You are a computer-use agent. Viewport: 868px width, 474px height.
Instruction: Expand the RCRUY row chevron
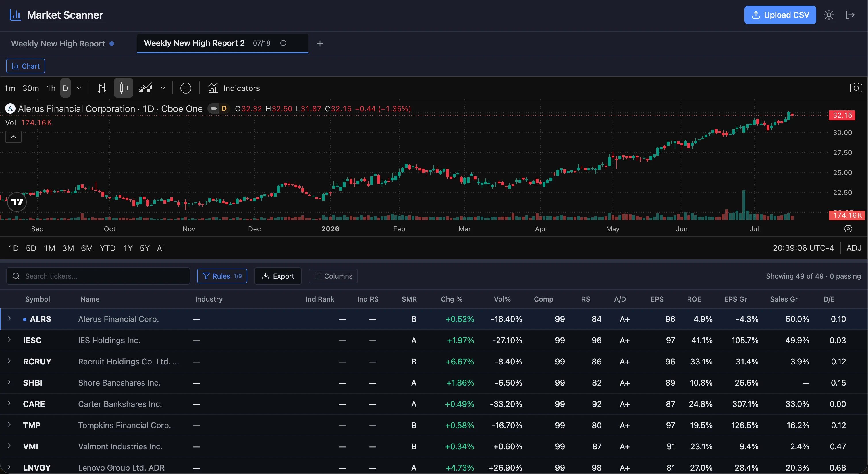click(x=9, y=361)
